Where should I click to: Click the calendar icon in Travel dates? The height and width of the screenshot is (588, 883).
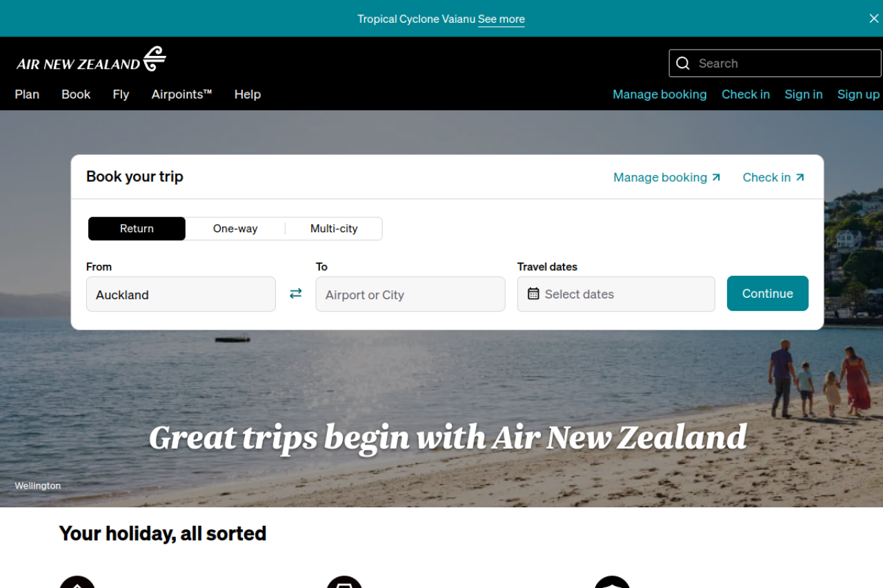tap(533, 294)
